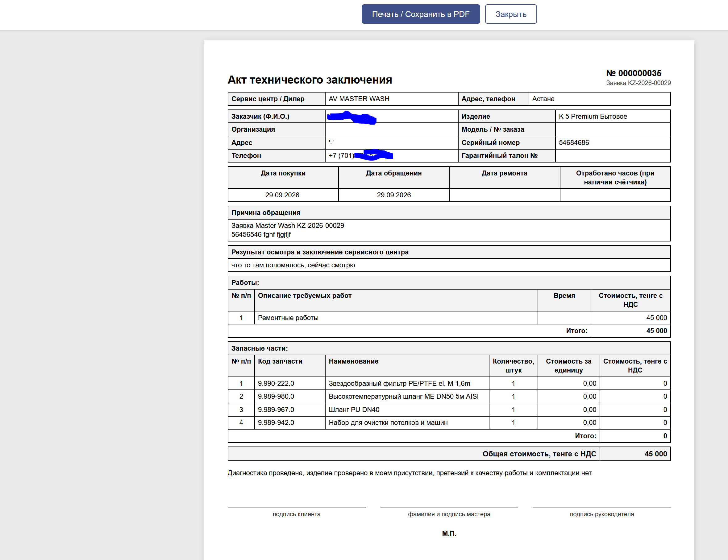Click the 'подпись руководителя' caption
The image size is (728, 560).
(602, 514)
